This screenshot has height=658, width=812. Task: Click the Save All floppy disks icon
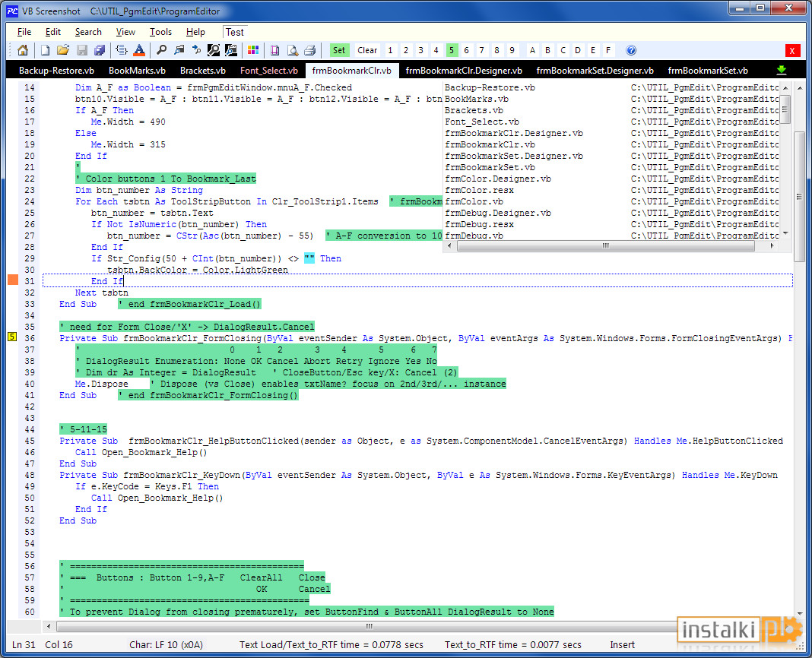(x=100, y=50)
